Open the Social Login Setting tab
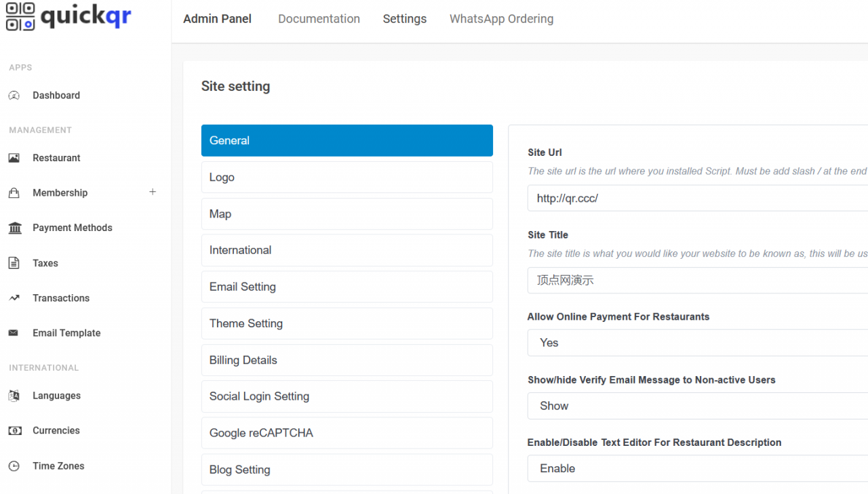The image size is (868, 494). point(347,396)
